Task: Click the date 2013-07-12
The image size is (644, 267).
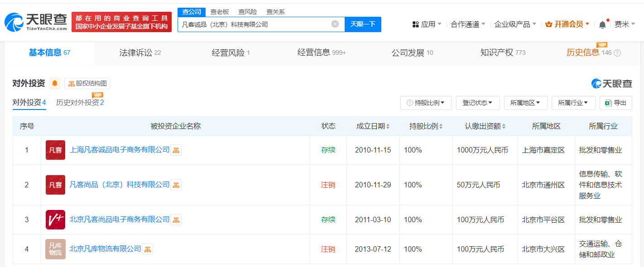Action: pos(373,249)
